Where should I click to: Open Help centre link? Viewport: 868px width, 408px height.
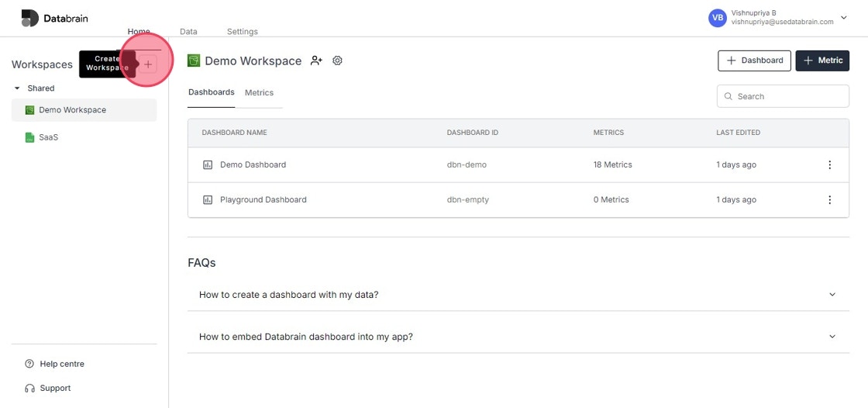(62, 365)
